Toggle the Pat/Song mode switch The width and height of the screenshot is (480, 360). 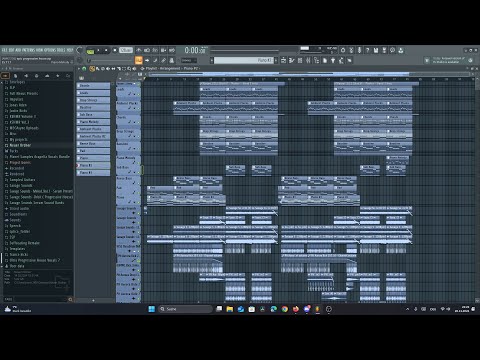pos(90,50)
